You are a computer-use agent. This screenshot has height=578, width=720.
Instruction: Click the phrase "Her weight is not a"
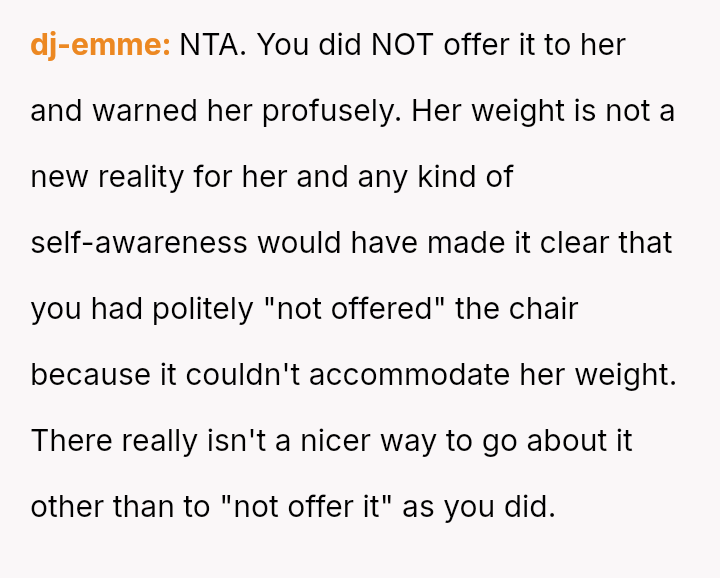pos(544,111)
